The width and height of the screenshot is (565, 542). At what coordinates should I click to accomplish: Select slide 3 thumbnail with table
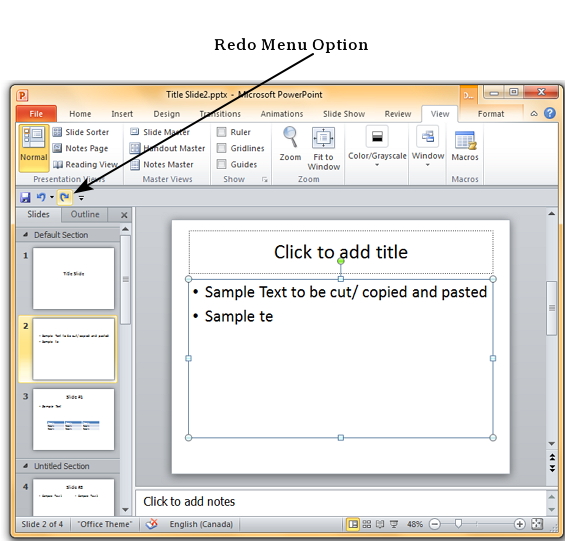point(74,419)
